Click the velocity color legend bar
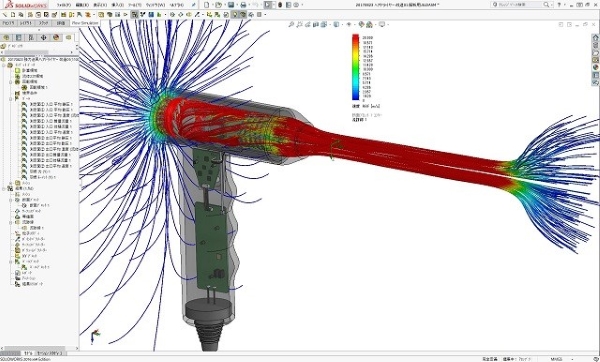The height and width of the screenshot is (362, 600). pyautogui.click(x=355, y=67)
